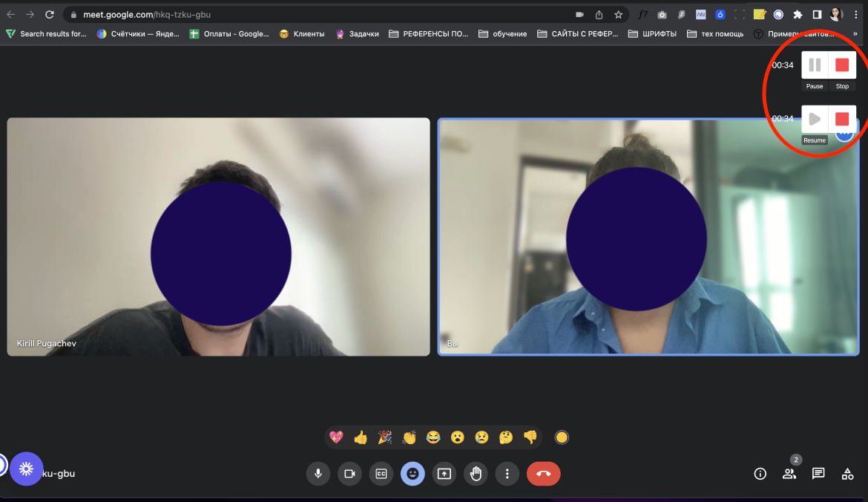Mute your microphone
Image resolution: width=868 pixels, height=502 pixels.
pyautogui.click(x=318, y=473)
